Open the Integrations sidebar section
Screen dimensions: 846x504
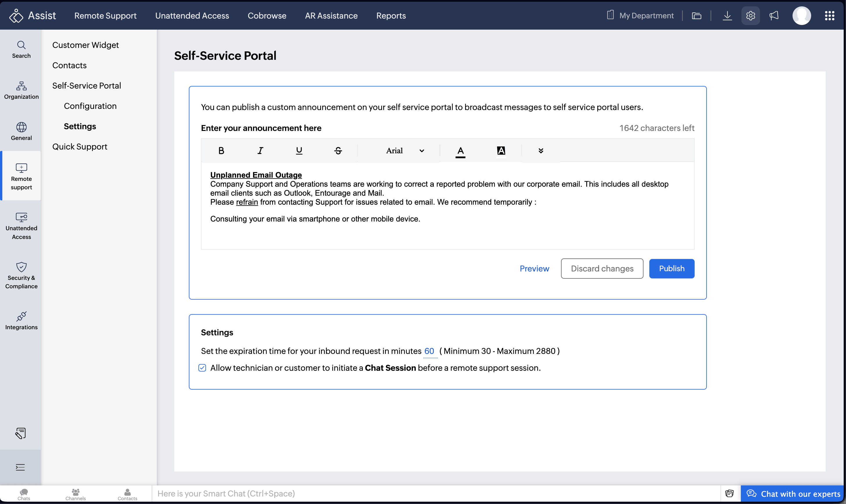click(x=21, y=321)
